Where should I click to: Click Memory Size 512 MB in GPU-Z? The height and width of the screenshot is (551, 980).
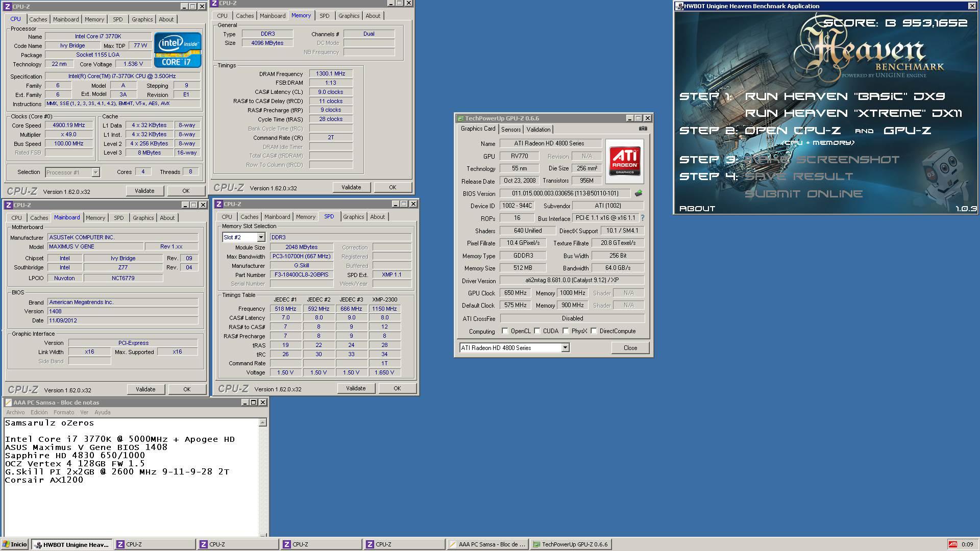pyautogui.click(x=523, y=268)
